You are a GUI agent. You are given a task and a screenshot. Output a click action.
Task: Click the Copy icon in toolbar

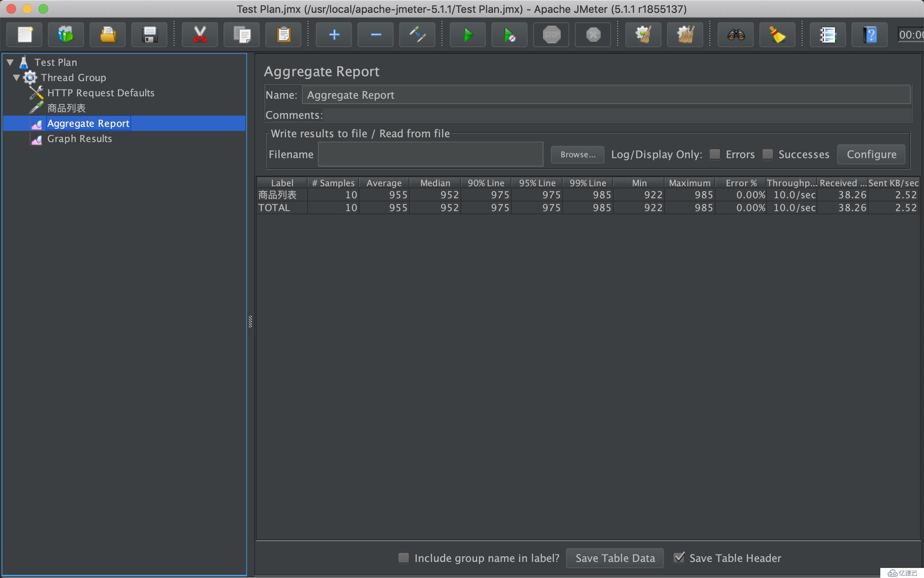pyautogui.click(x=241, y=35)
